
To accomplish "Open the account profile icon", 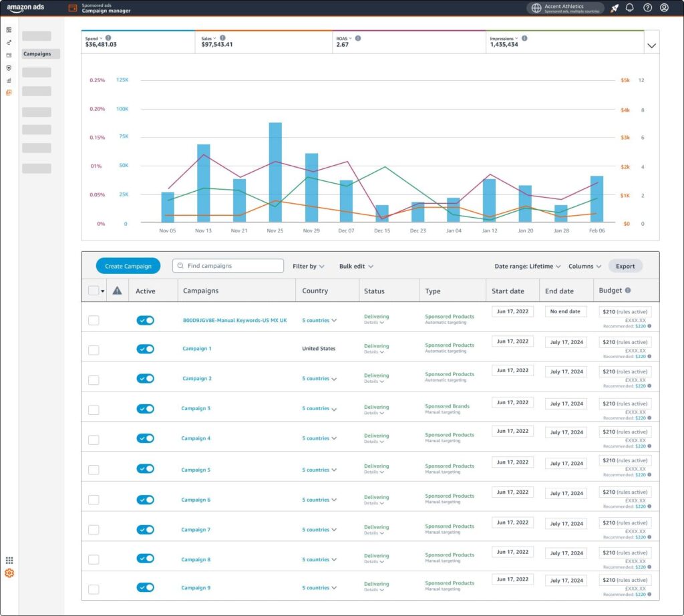I will (x=663, y=7).
